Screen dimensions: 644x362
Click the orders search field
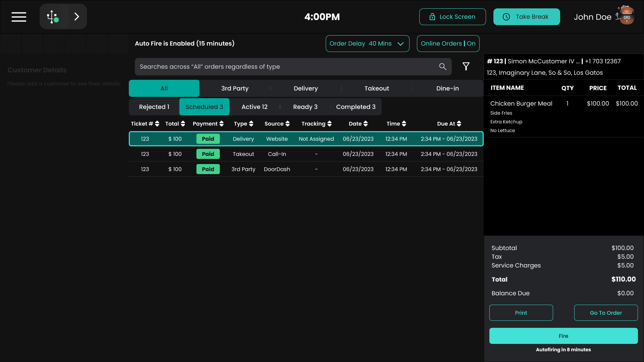click(285, 67)
